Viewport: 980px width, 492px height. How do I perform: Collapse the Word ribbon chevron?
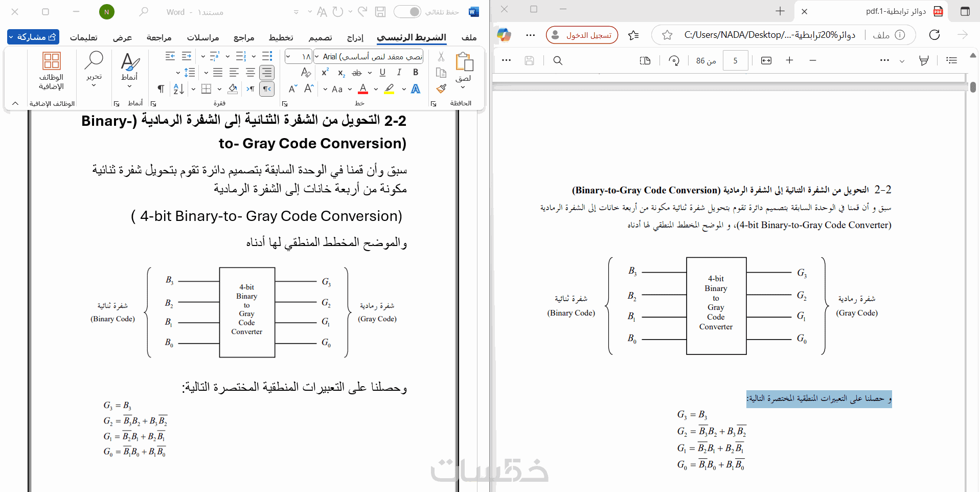pos(15,103)
